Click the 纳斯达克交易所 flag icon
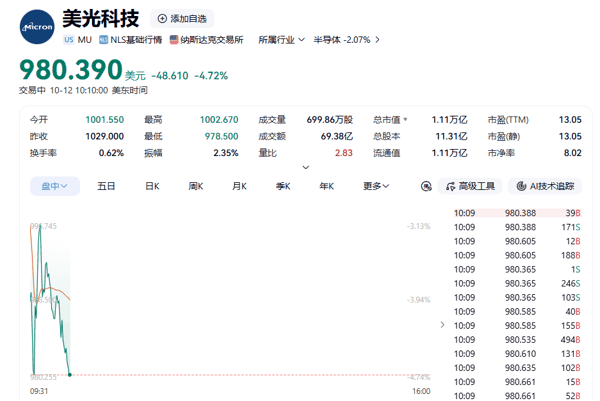Screen dimensions: 600x401 [x=174, y=40]
